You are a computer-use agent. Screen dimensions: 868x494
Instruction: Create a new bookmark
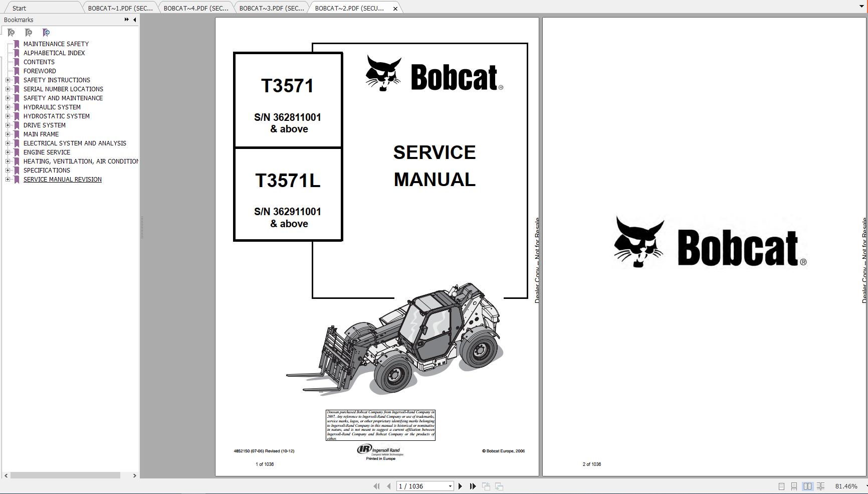pyautogui.click(x=29, y=32)
